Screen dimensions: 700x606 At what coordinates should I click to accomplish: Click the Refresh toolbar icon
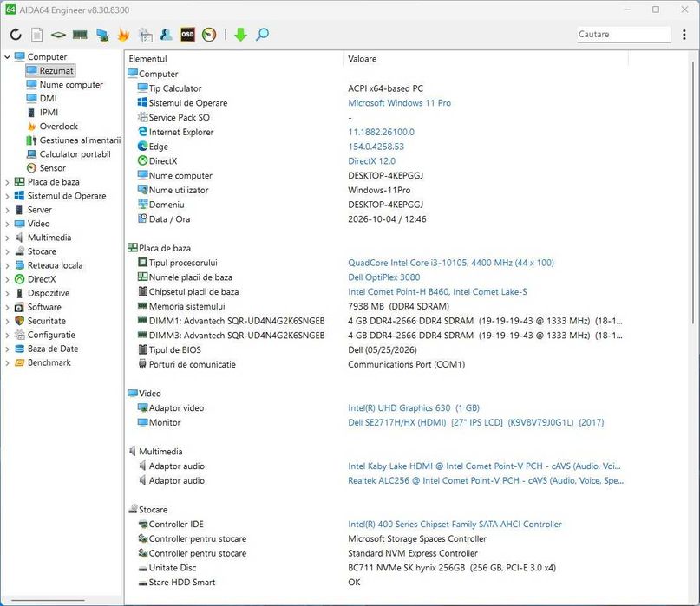[16, 35]
